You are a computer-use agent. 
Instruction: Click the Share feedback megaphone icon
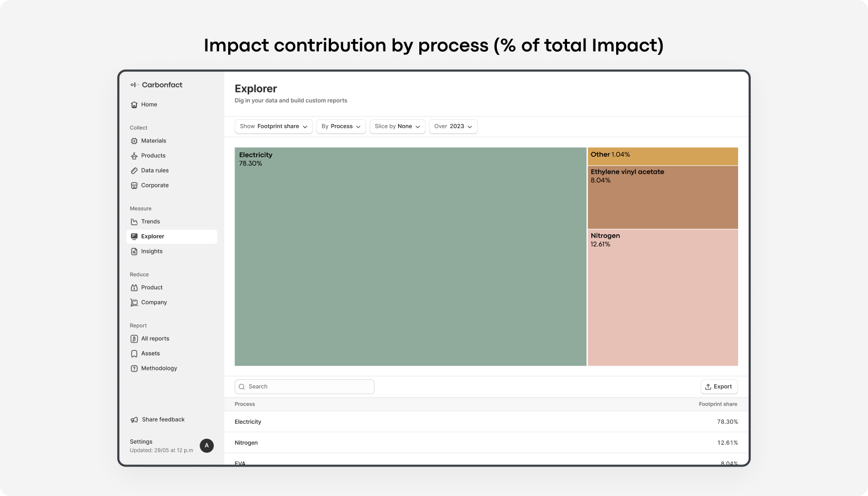point(134,419)
